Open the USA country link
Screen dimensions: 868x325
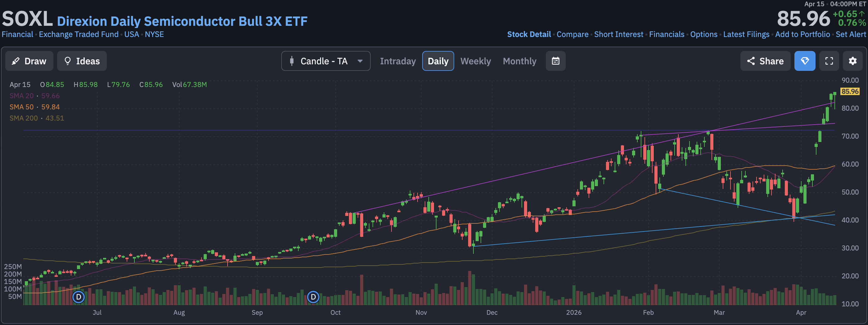131,34
